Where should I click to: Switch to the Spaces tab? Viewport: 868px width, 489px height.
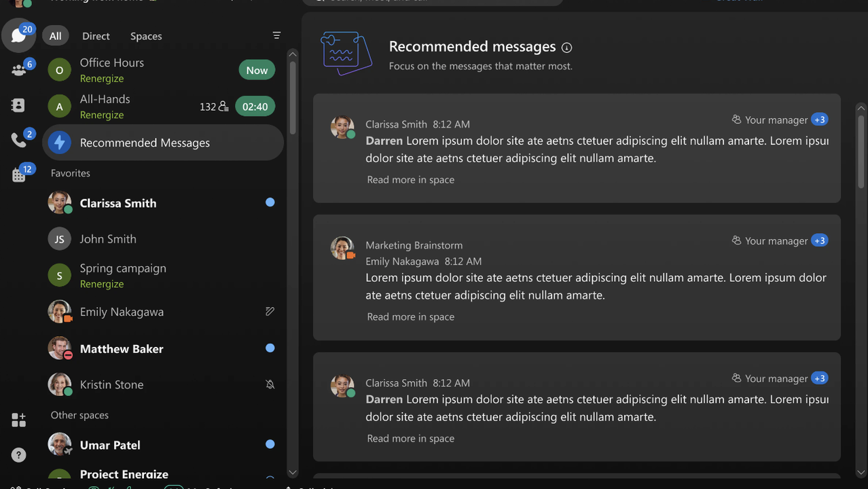click(x=146, y=36)
